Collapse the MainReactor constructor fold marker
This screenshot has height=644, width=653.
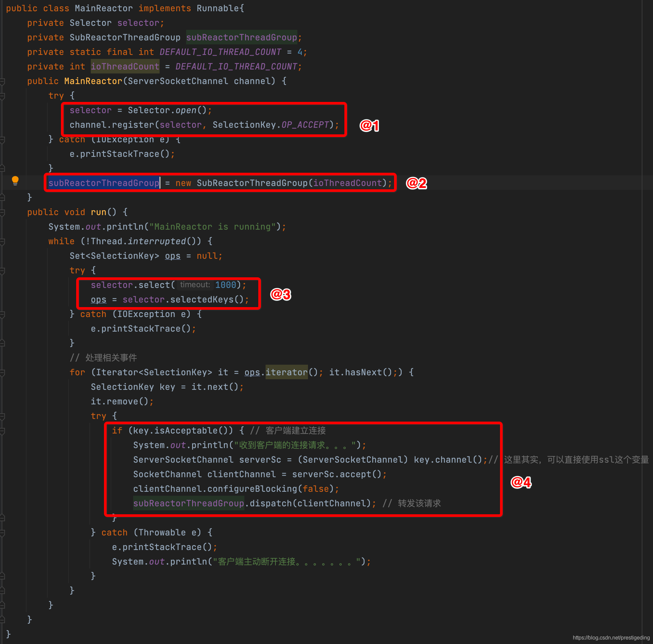[2, 81]
